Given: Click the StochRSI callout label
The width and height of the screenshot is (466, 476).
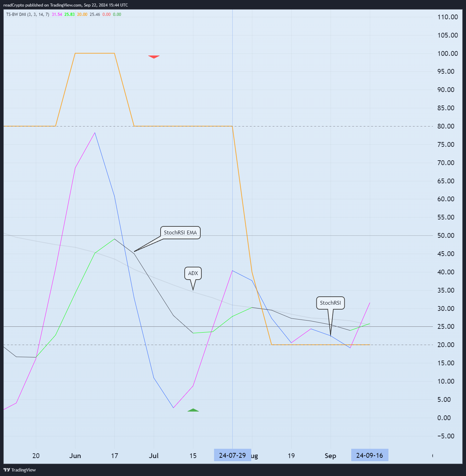Looking at the screenshot, I should (x=330, y=303).
